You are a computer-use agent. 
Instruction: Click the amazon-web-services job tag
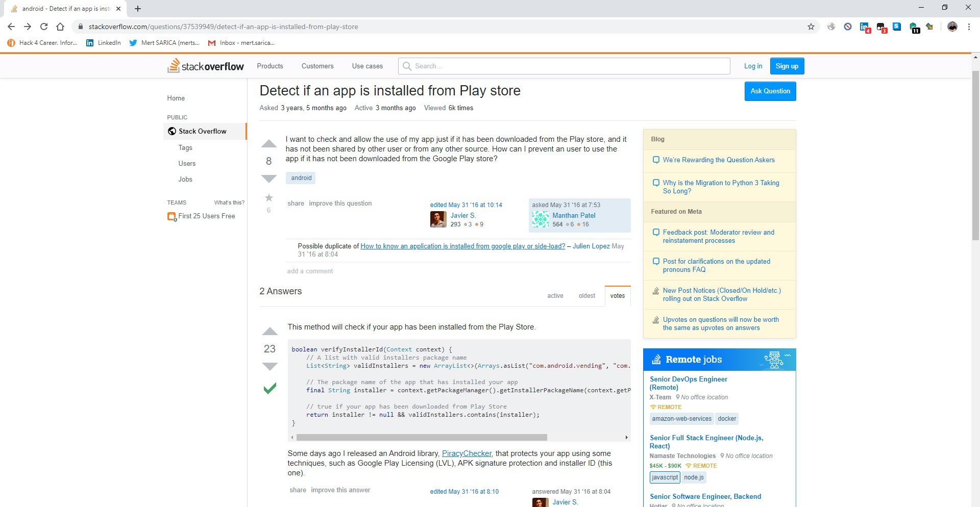681,419
